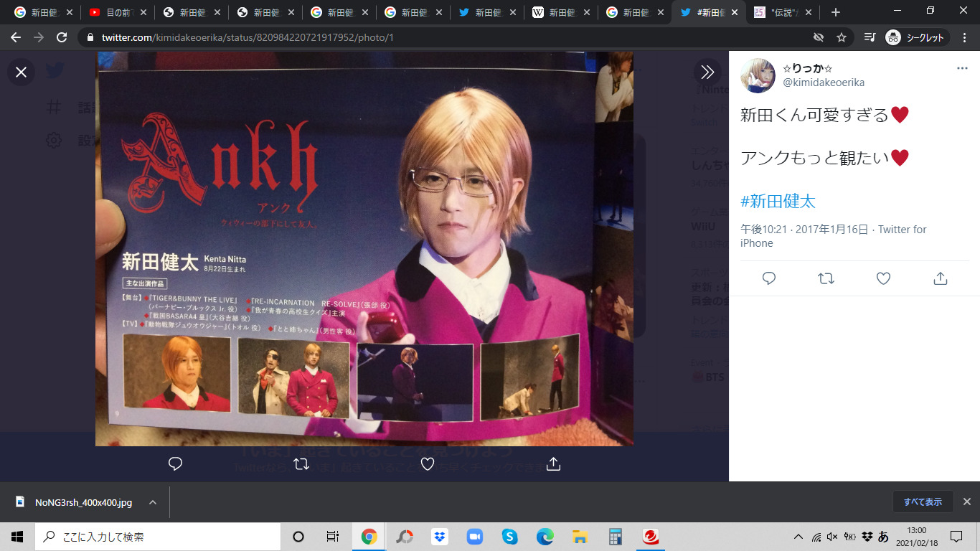Image resolution: width=980 pixels, height=551 pixels.
Task: Reload the page in Chrome
Action: click(x=62, y=37)
